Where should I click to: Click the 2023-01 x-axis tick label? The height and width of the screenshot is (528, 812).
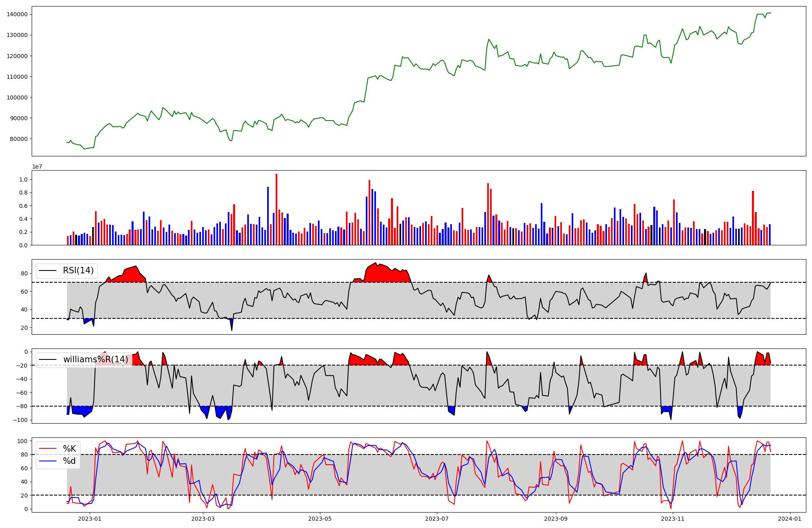click(x=89, y=519)
